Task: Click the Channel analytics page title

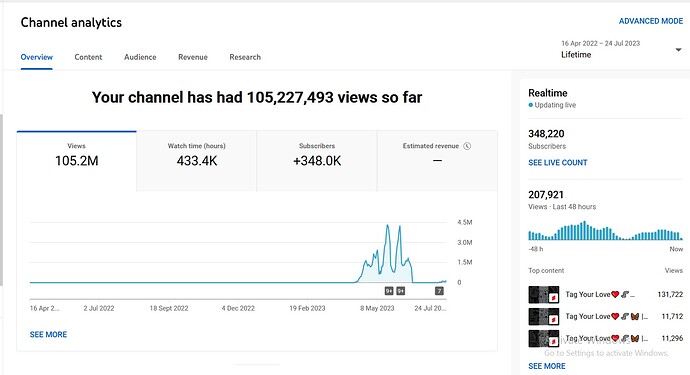Action: tap(71, 22)
